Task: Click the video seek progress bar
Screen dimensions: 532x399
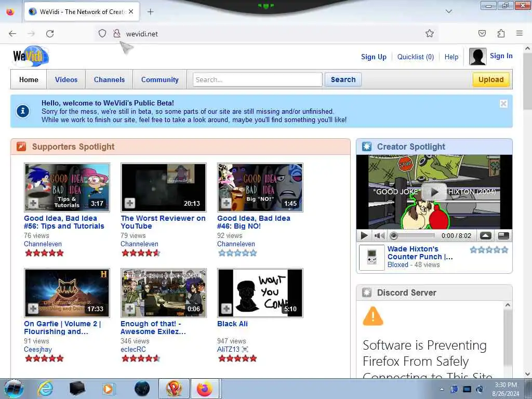Action: pyautogui.click(x=413, y=235)
